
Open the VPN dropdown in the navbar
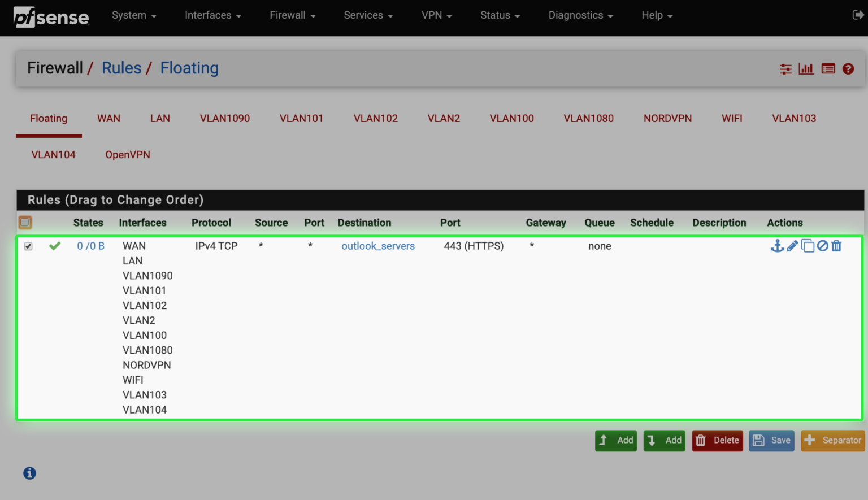tap(436, 15)
